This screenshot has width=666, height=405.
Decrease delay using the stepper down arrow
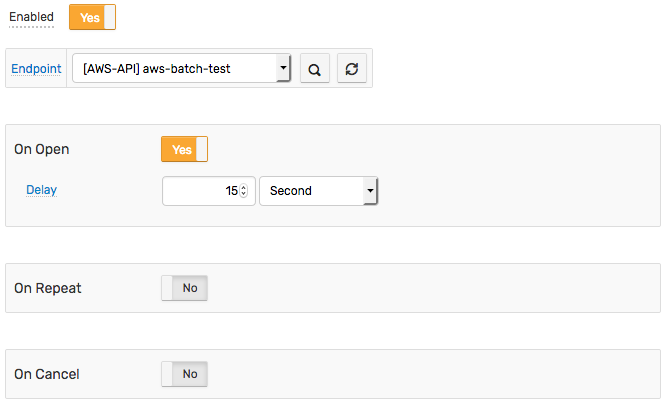coord(243,194)
